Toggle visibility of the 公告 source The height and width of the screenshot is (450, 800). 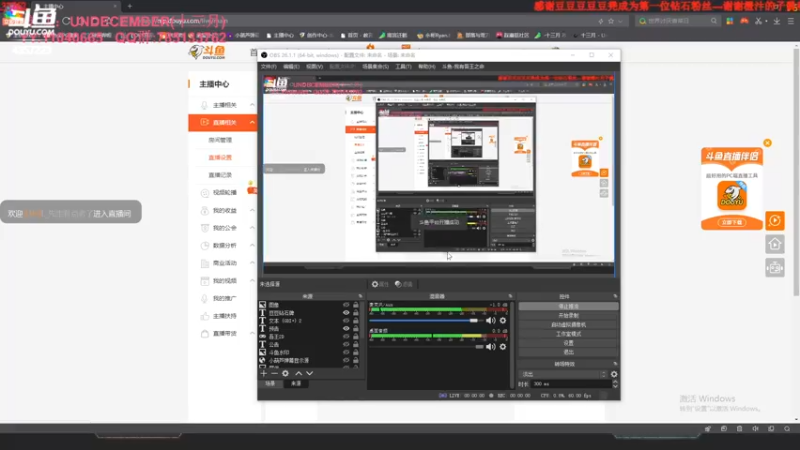click(x=346, y=344)
